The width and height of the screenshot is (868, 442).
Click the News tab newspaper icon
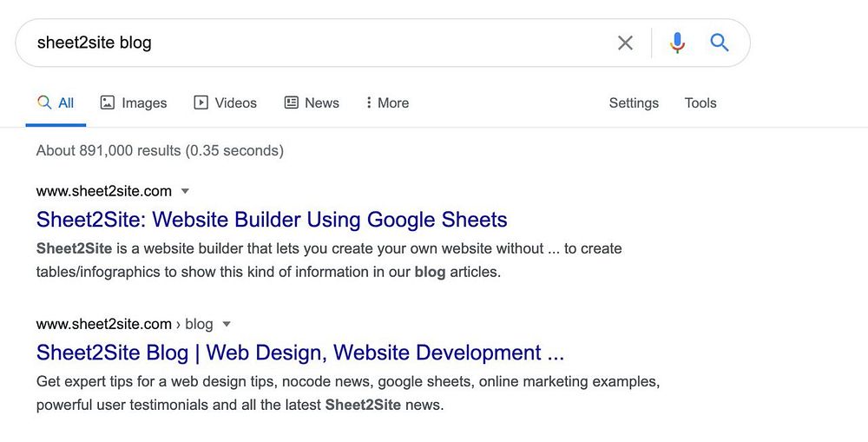tap(292, 102)
